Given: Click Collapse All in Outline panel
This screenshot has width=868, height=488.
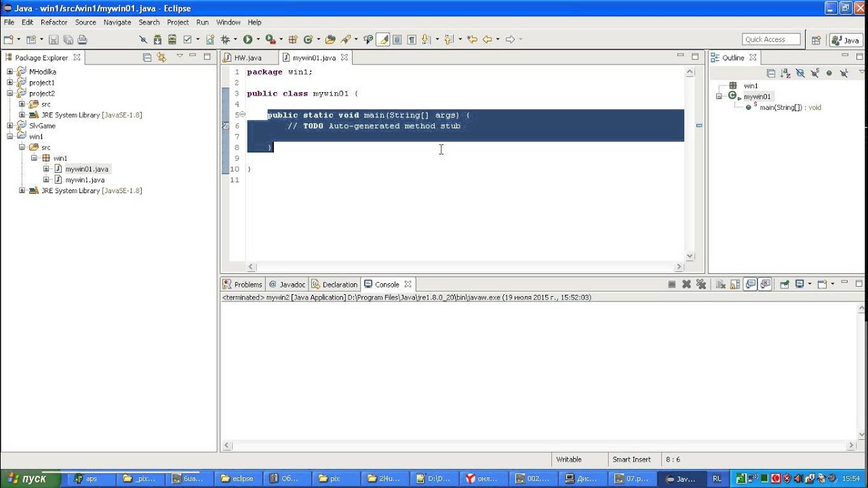Looking at the screenshot, I should [x=771, y=73].
